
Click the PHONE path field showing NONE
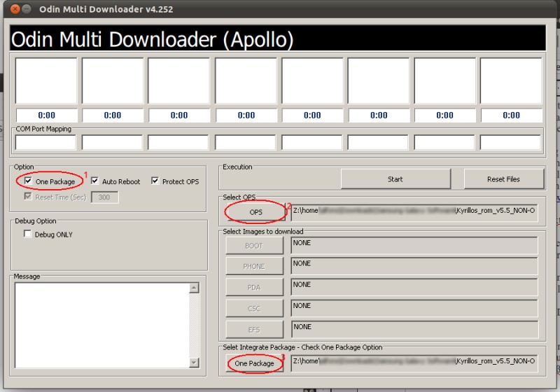(414, 266)
